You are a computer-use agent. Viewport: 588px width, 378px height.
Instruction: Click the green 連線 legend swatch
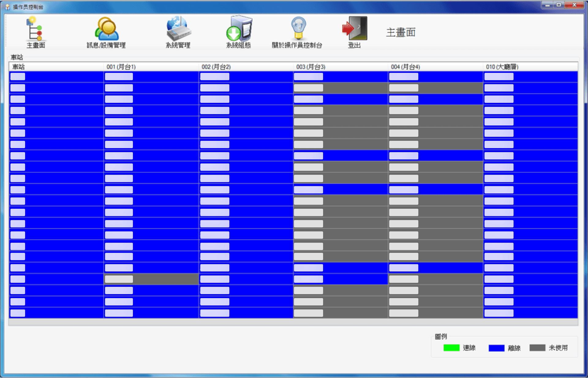pyautogui.click(x=451, y=348)
